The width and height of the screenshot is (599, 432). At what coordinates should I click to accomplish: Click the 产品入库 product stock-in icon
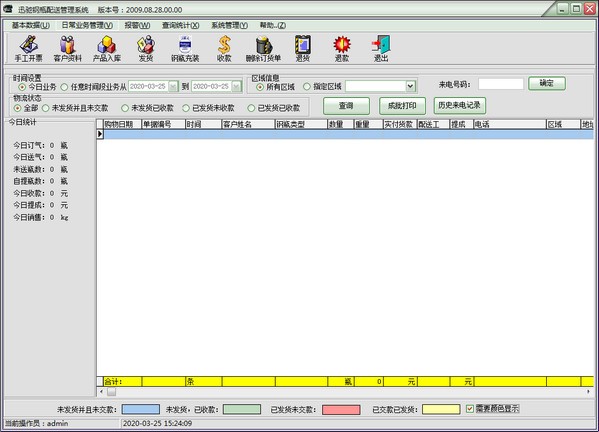click(x=107, y=49)
